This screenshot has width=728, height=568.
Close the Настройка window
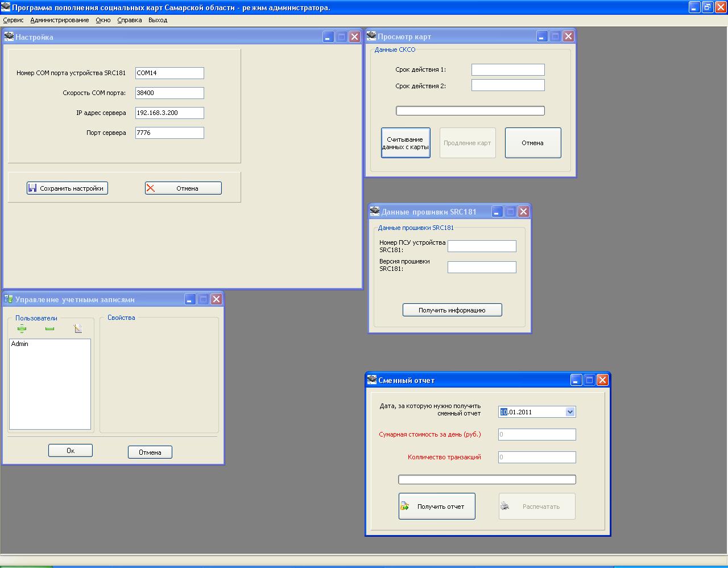[354, 37]
